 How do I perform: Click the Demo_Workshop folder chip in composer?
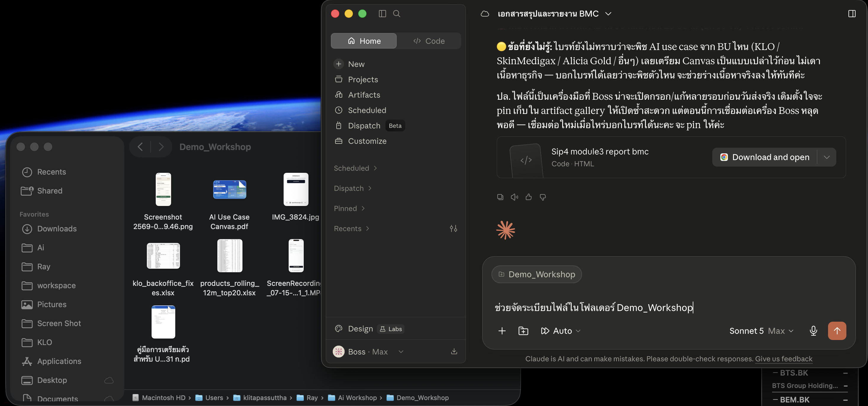click(x=536, y=274)
